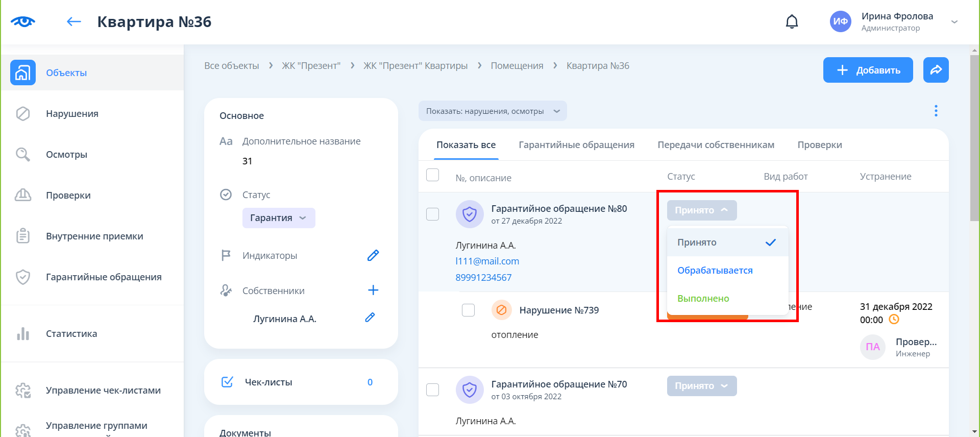980x437 pixels.
Task: Open the three-dot options menu
Action: click(x=936, y=111)
